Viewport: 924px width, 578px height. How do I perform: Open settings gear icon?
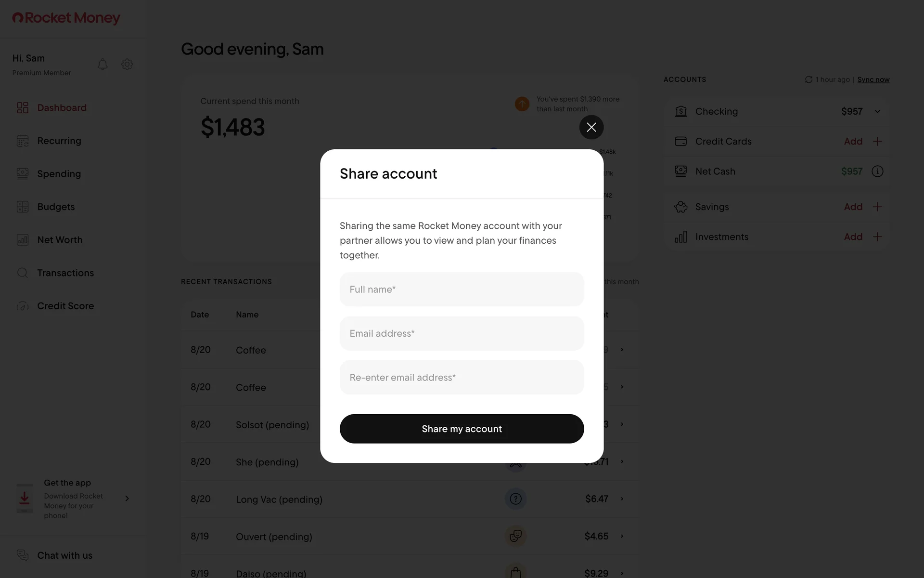tap(127, 65)
